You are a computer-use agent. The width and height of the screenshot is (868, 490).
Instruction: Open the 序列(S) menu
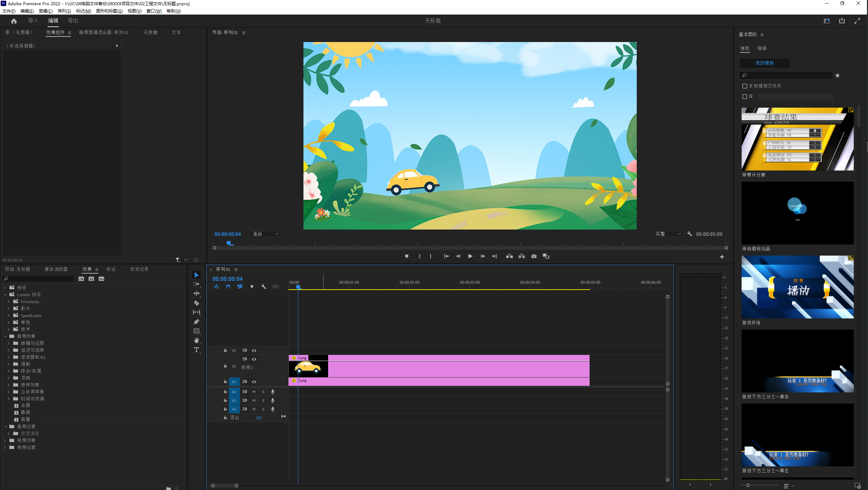click(x=64, y=11)
